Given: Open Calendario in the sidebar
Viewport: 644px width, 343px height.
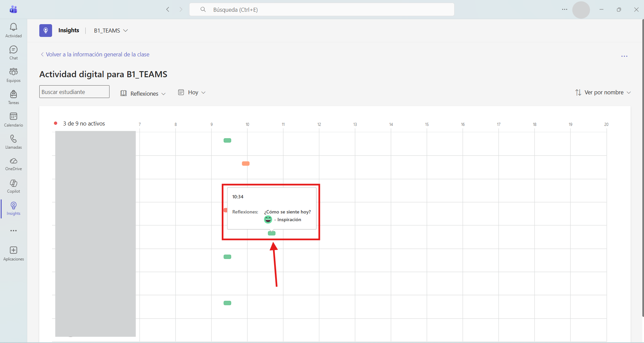Looking at the screenshot, I should click(13, 120).
